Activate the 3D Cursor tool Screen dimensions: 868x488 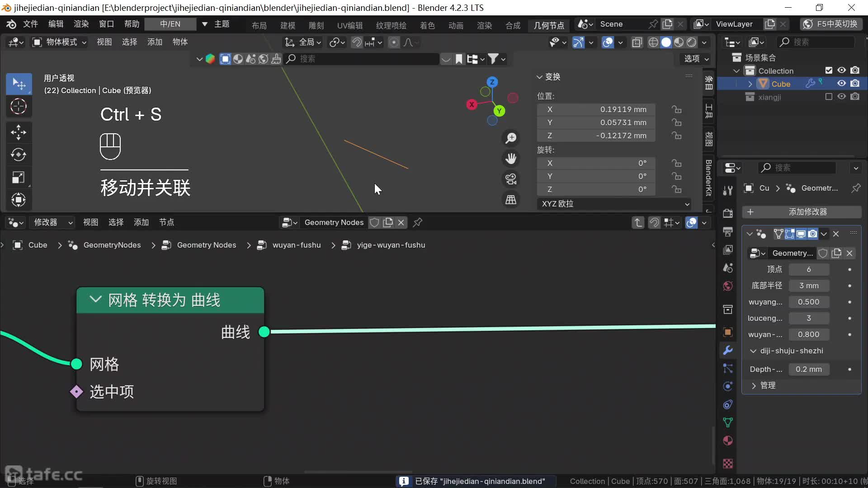pos(19,107)
